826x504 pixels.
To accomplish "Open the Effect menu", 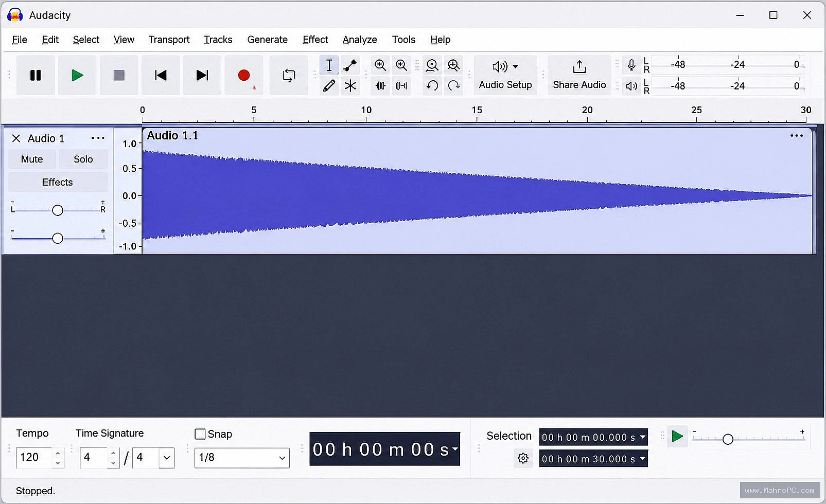I will (315, 40).
